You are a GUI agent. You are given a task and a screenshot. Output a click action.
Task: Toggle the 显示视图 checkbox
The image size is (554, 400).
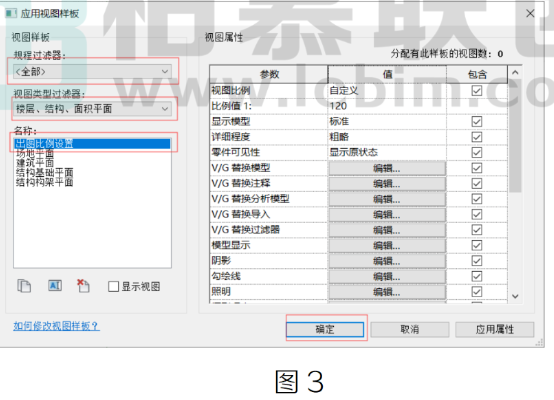[x=113, y=286]
